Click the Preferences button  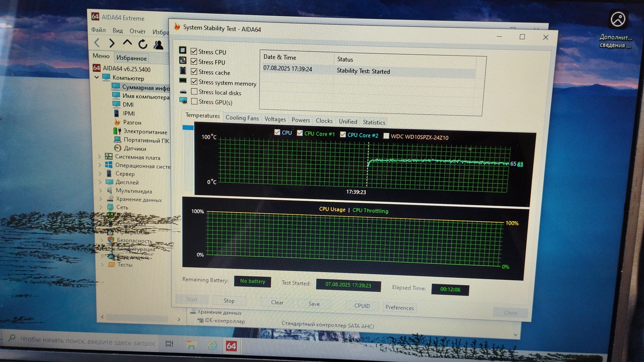[399, 307]
